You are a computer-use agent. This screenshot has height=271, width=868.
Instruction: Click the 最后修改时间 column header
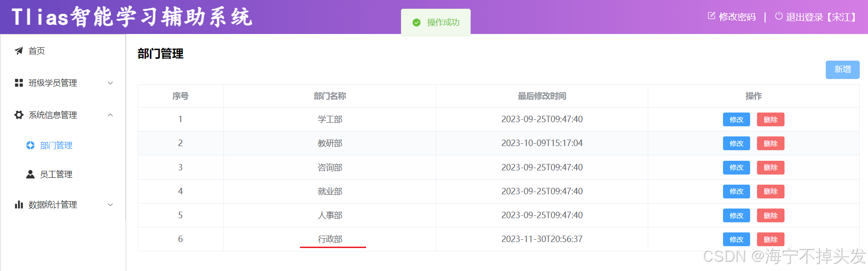point(542,96)
